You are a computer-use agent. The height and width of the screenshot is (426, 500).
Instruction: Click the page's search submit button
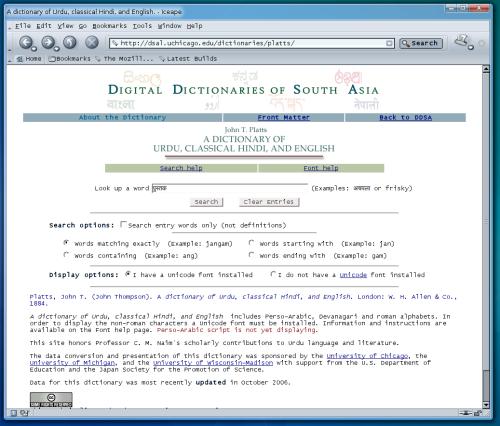point(206,202)
